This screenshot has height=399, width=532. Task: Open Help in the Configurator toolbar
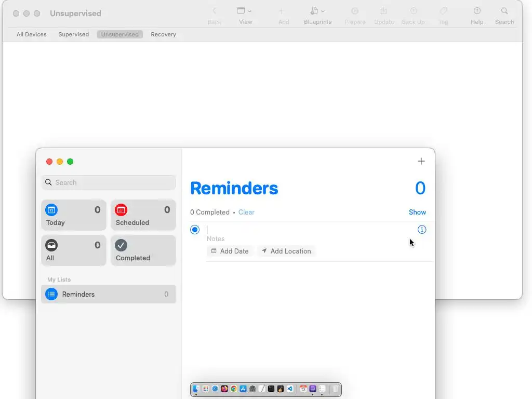click(x=477, y=16)
